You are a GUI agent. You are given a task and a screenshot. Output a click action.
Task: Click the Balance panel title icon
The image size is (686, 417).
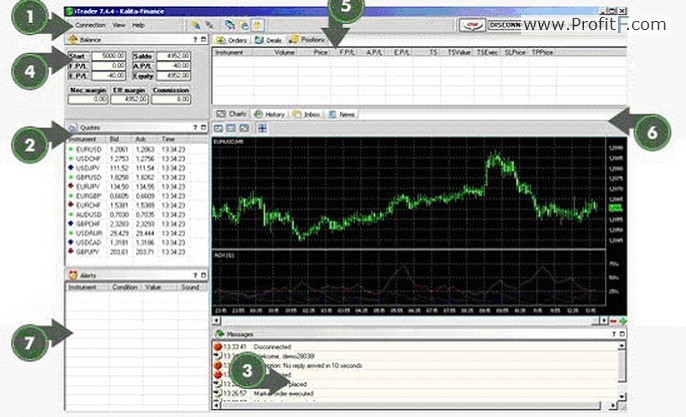[x=73, y=39]
